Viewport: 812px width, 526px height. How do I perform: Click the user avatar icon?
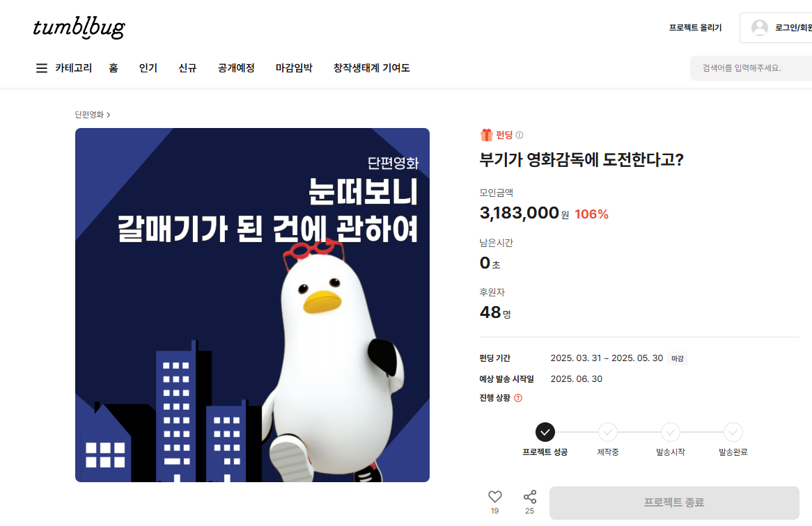click(760, 28)
